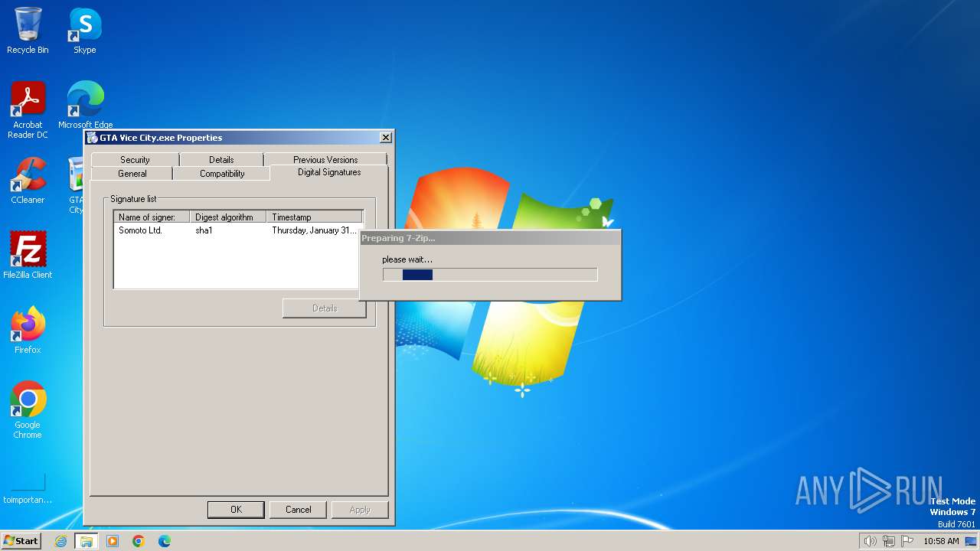Switch to the Security tab
The height and width of the screenshot is (551, 980).
[x=135, y=159]
